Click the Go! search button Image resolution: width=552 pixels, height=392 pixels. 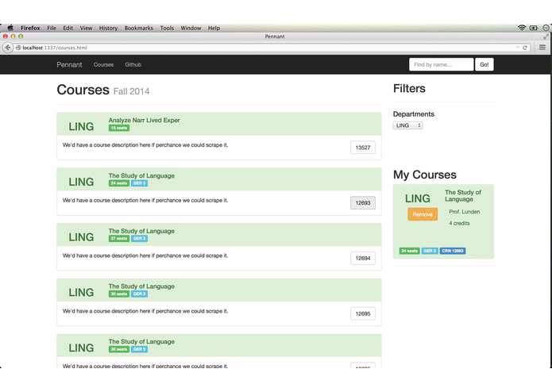tap(484, 65)
